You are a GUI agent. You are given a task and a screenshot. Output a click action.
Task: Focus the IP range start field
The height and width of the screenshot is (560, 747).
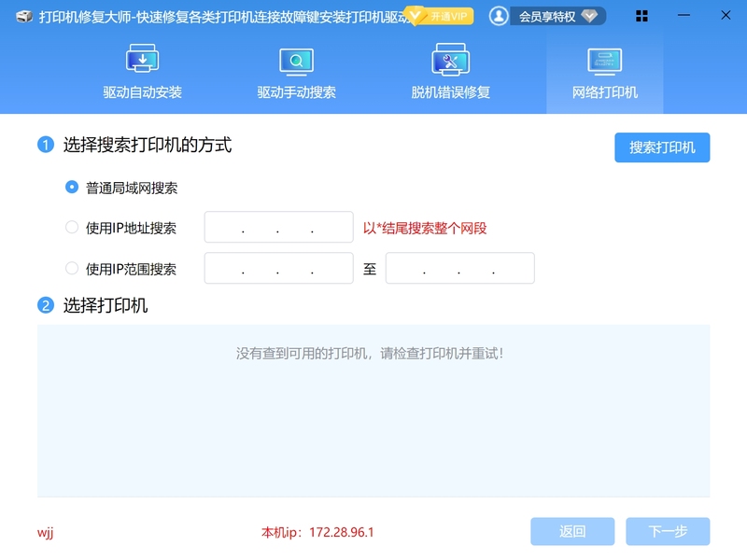[x=278, y=268]
